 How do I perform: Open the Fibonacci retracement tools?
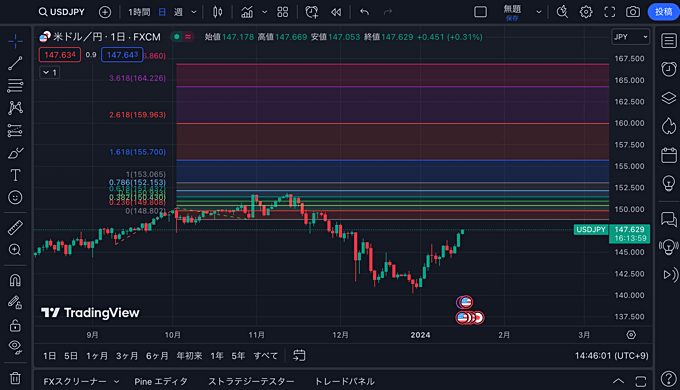(x=15, y=85)
